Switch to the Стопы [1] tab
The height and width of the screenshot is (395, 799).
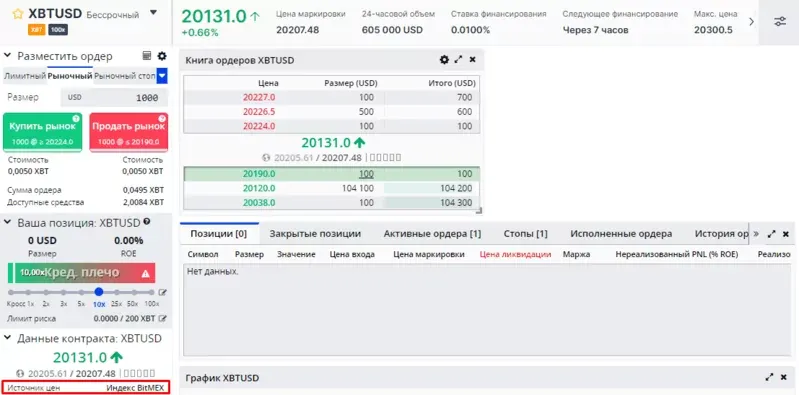(525, 233)
